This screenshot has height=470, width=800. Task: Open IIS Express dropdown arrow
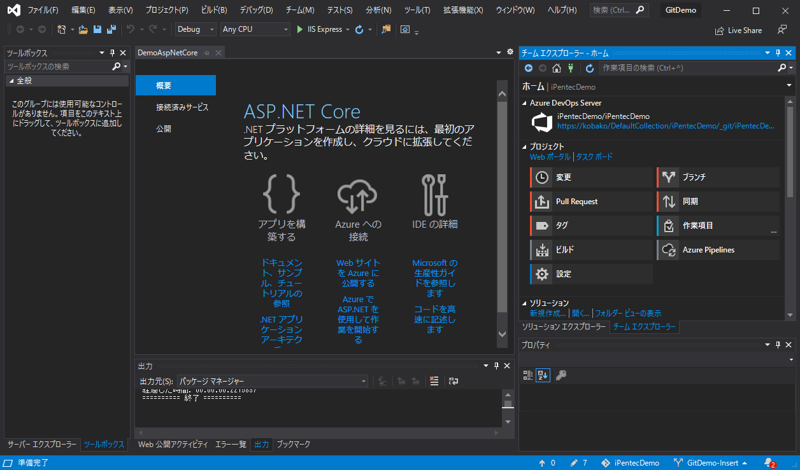coord(348,30)
